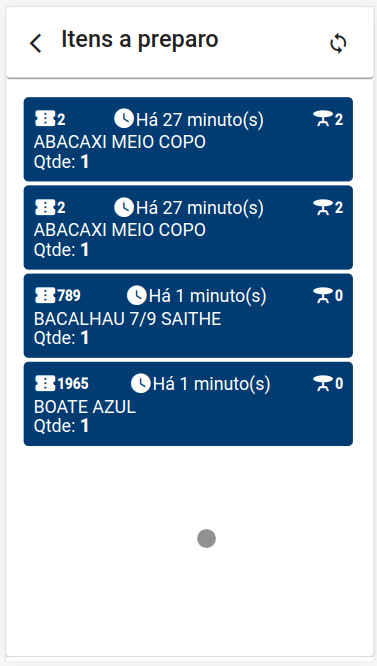Image resolution: width=377 pixels, height=666 pixels.
Task: Click ticket icon numbered 1965
Action: click(x=45, y=384)
